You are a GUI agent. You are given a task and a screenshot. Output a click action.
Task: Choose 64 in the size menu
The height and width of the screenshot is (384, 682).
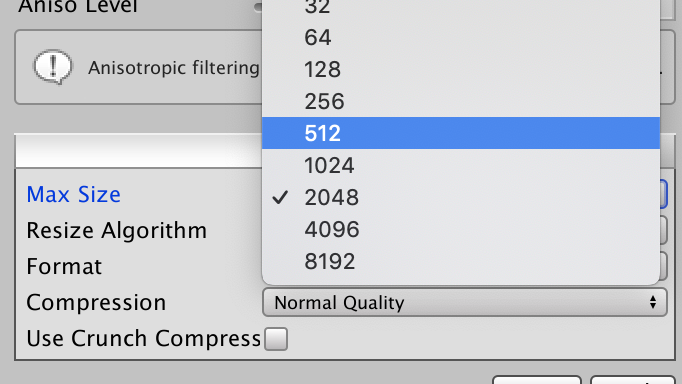tap(461, 37)
